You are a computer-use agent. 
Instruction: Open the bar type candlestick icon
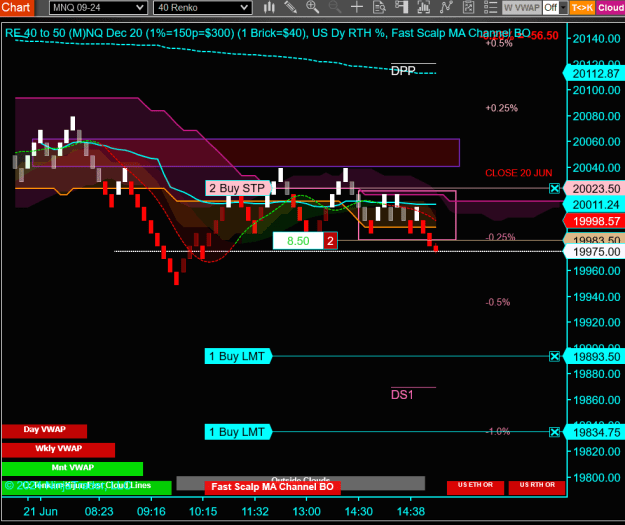pos(269,7)
